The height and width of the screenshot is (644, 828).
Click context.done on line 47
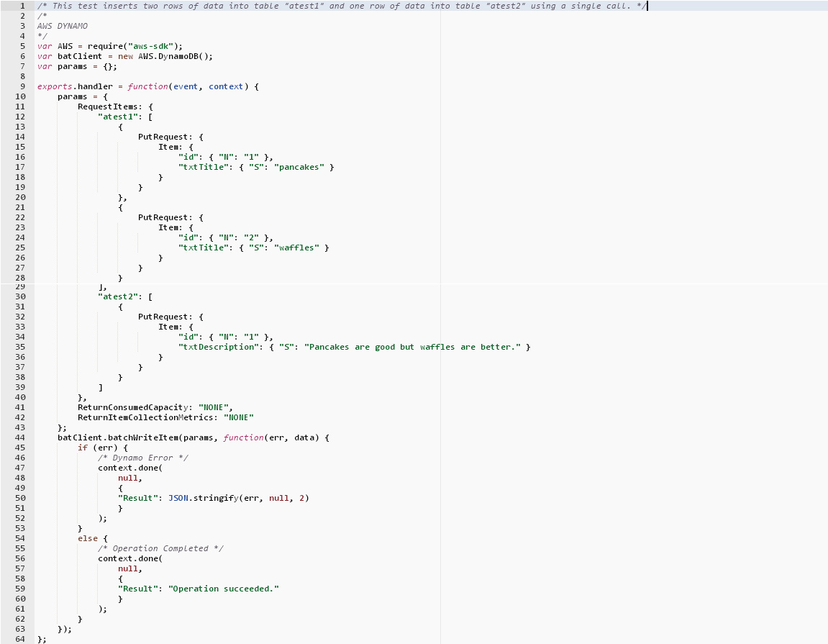pos(128,468)
